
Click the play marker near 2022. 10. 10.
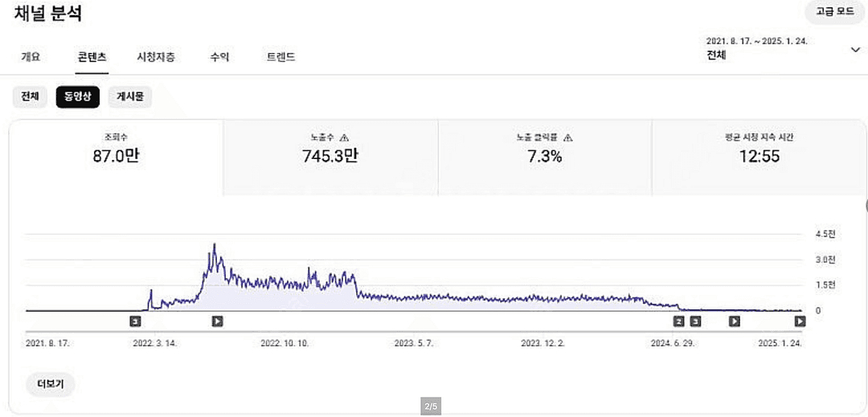(217, 321)
